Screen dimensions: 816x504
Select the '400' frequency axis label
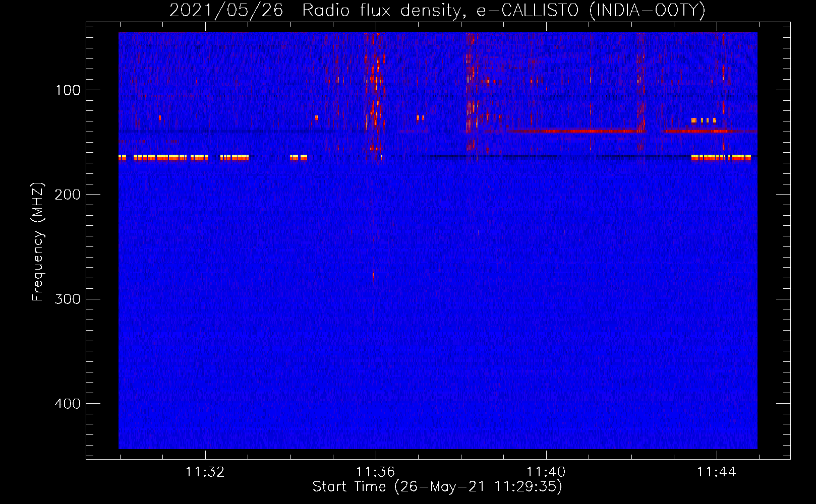(x=68, y=404)
